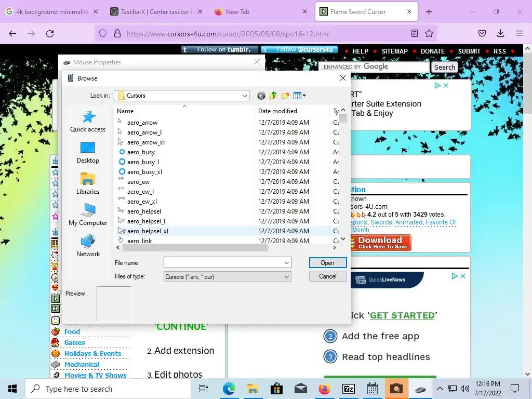Screen dimensions: 532x399
Task: Click the address bar URL
Action: pos(228,34)
